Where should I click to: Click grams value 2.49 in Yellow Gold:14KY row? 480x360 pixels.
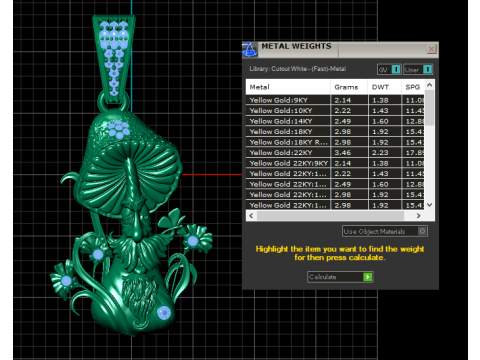click(349, 121)
